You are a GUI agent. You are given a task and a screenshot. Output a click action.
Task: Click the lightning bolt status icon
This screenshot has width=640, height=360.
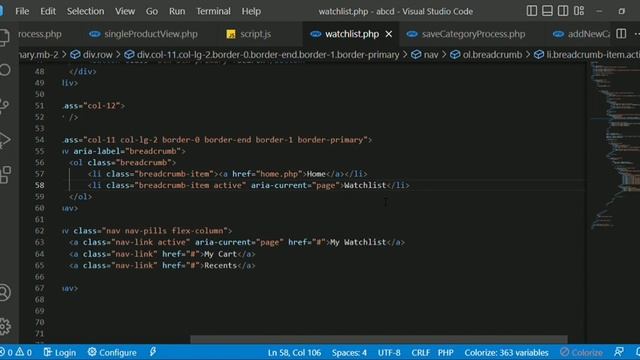click(x=153, y=352)
